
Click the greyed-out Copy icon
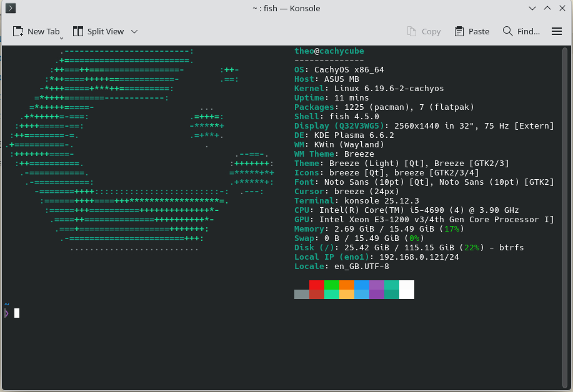pos(412,31)
